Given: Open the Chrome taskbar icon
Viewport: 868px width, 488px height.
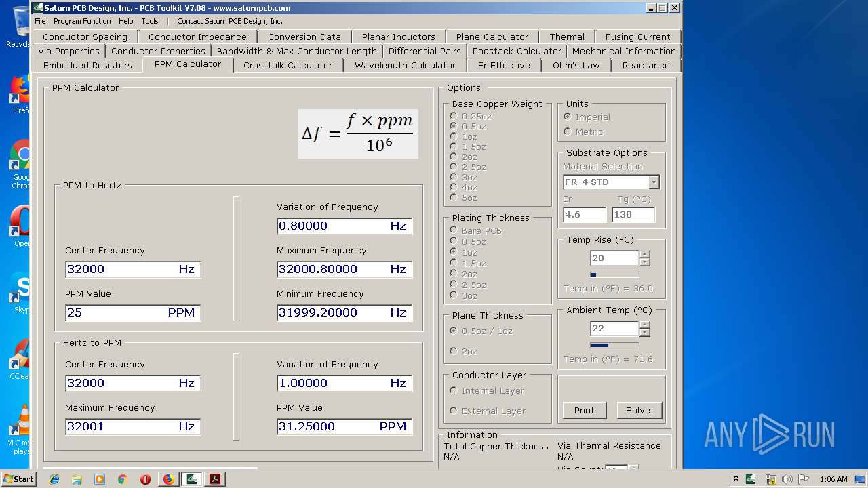Looking at the screenshot, I should (122, 479).
